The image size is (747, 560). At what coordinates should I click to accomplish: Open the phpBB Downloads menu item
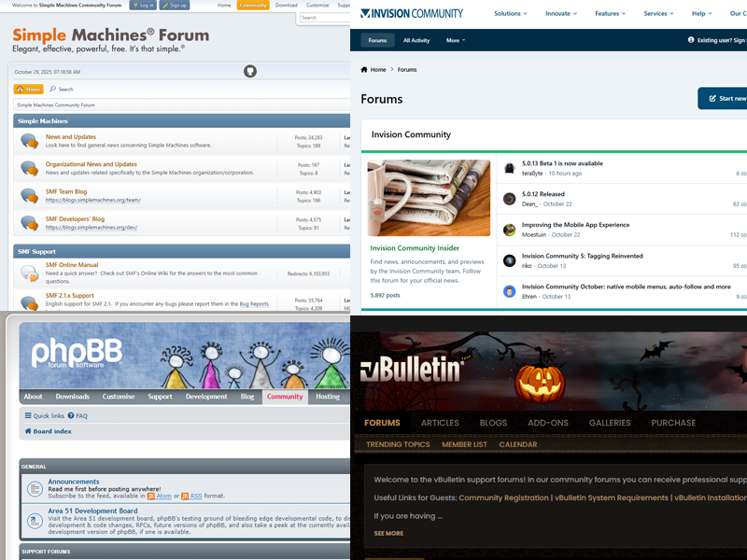[72, 397]
